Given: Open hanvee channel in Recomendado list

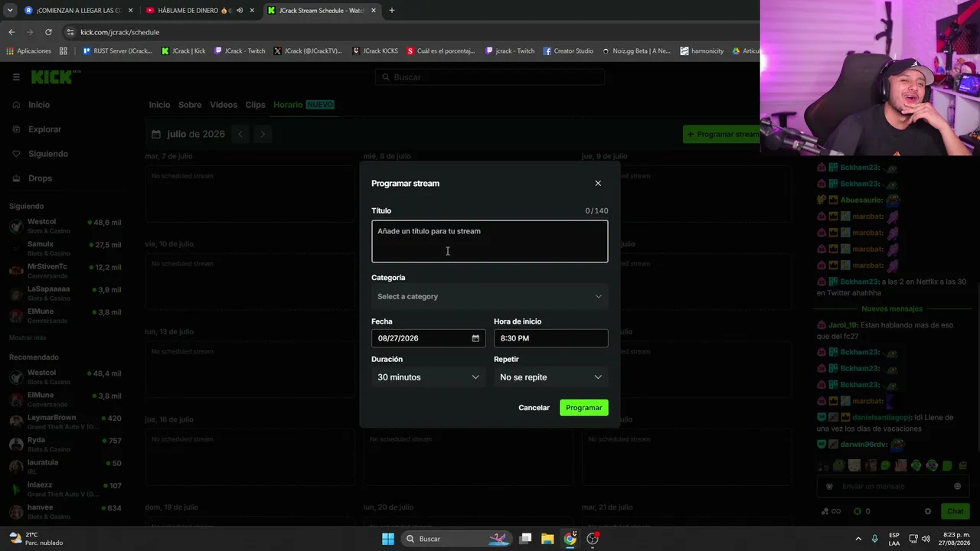Looking at the screenshot, I should point(65,511).
